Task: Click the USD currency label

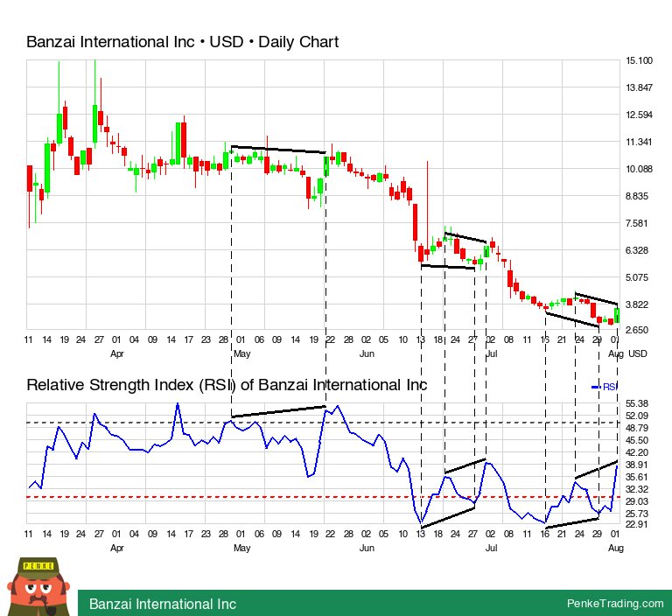Action: tap(637, 353)
